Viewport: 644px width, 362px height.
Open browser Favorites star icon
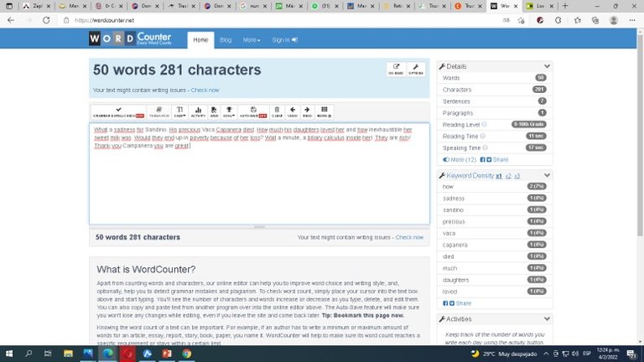[x=578, y=20]
